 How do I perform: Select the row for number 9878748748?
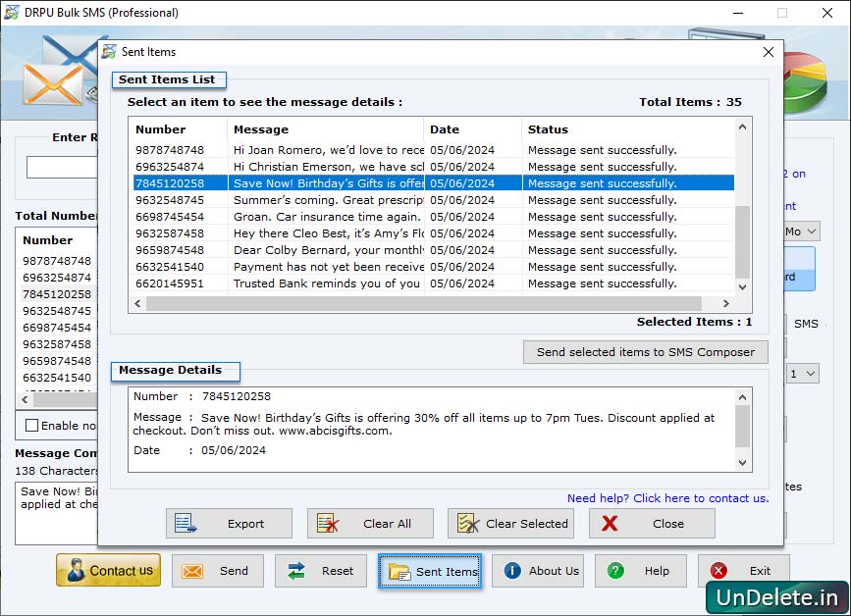[x=434, y=150]
